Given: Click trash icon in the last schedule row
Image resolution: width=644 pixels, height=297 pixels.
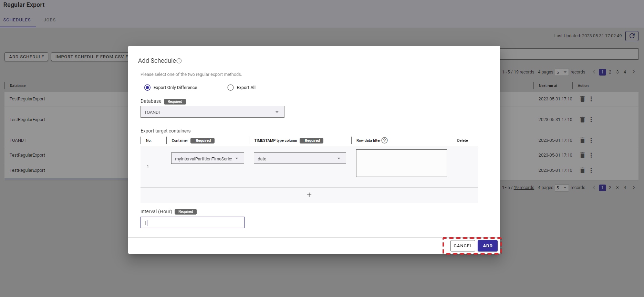Looking at the screenshot, I should [582, 170].
